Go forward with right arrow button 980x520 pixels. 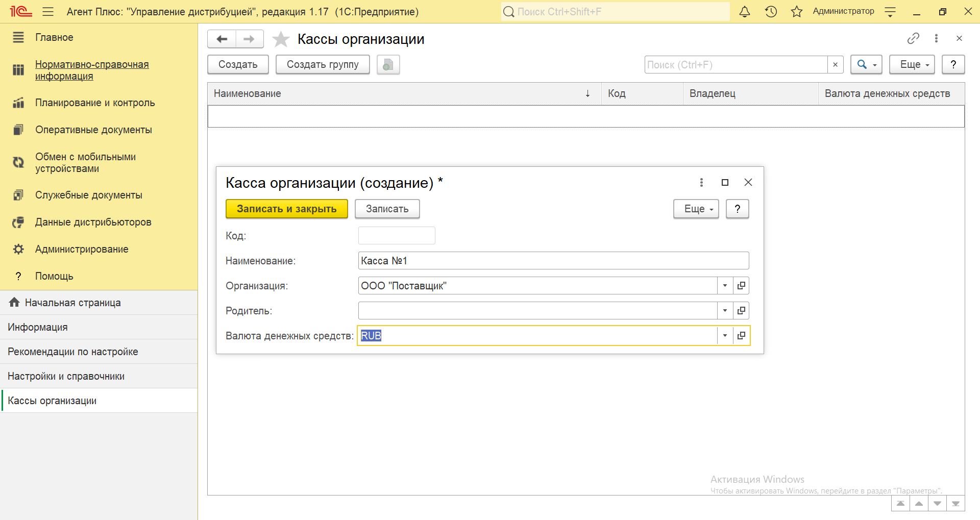click(249, 39)
